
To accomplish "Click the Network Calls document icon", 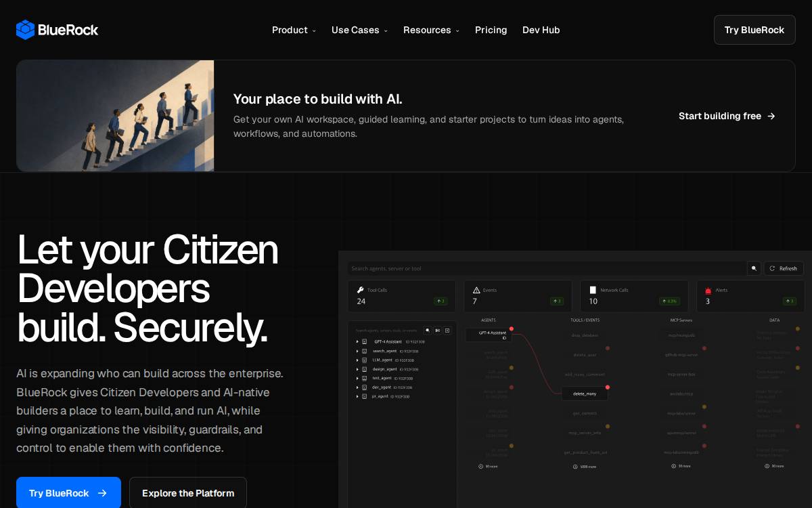I will coord(593,290).
